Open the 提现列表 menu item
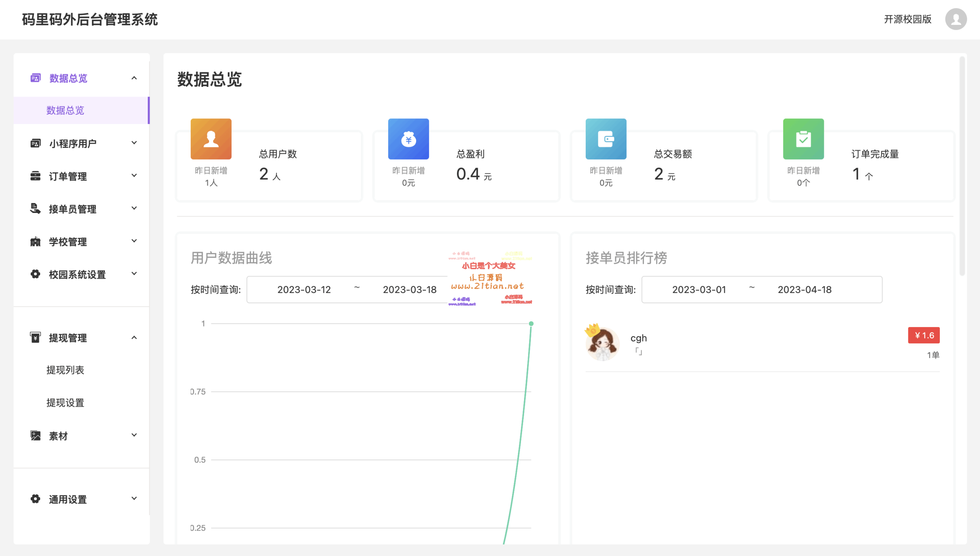This screenshot has width=980, height=556. (65, 370)
